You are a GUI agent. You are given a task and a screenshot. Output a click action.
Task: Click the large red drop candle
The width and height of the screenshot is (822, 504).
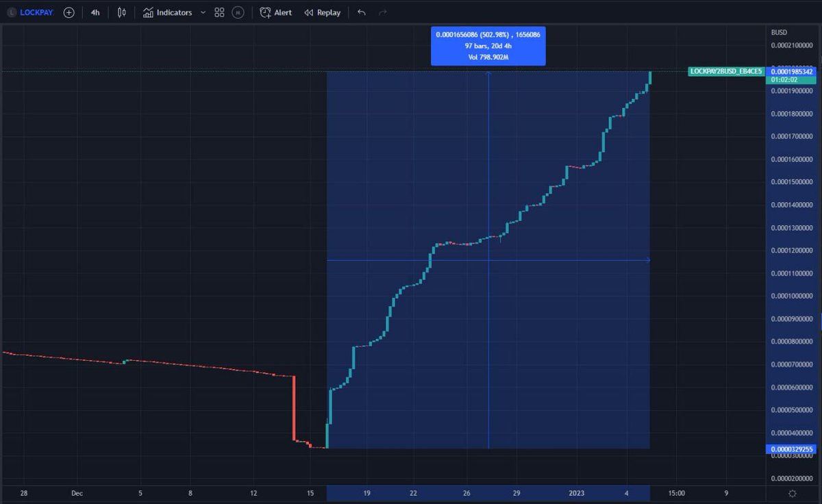point(294,408)
